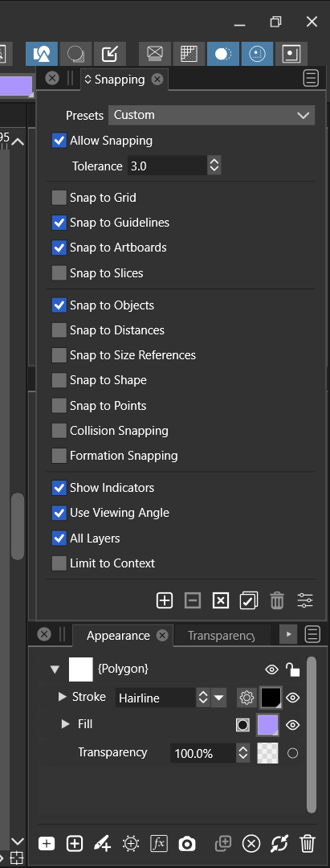Uncheck Snap to Guidelines
330x868 pixels.
tap(59, 223)
